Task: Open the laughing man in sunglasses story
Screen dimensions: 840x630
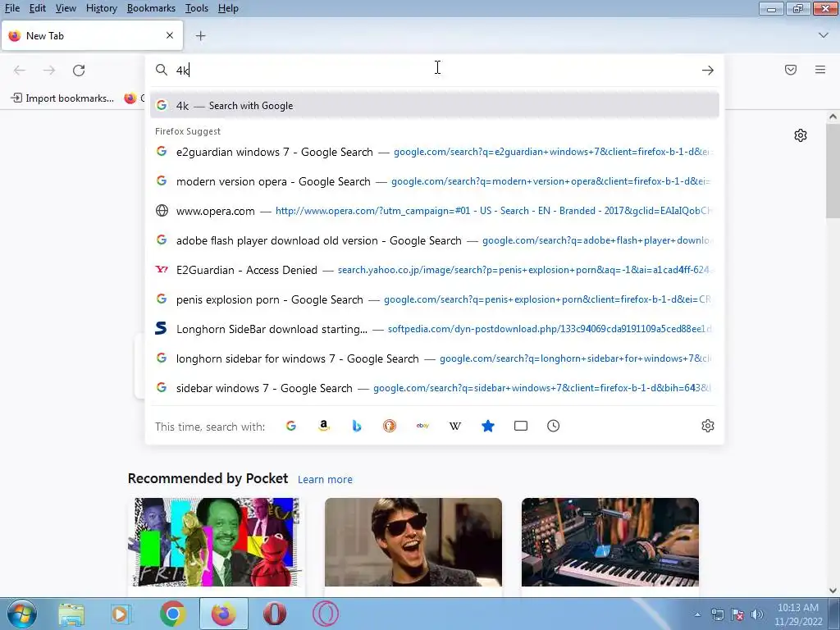Action: coord(413,542)
